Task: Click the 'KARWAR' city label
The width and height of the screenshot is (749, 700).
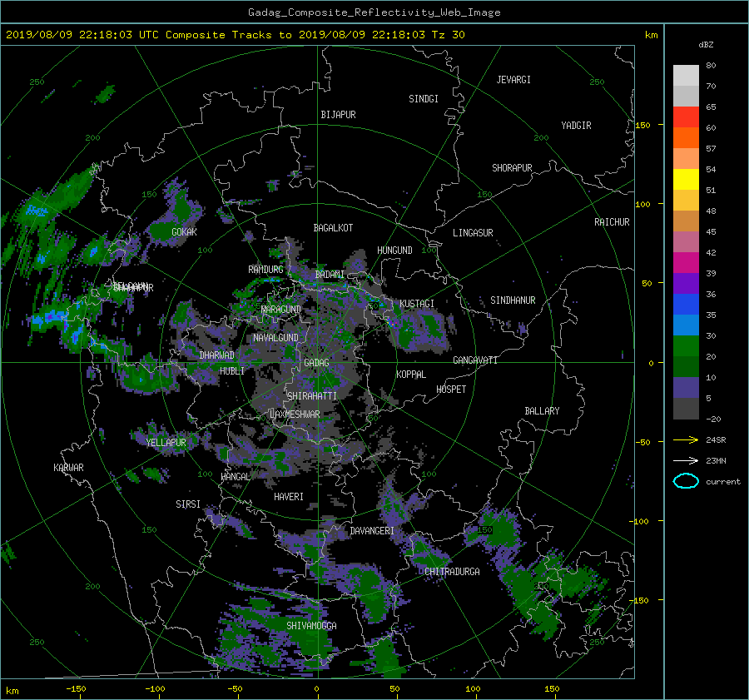Action: [x=68, y=468]
